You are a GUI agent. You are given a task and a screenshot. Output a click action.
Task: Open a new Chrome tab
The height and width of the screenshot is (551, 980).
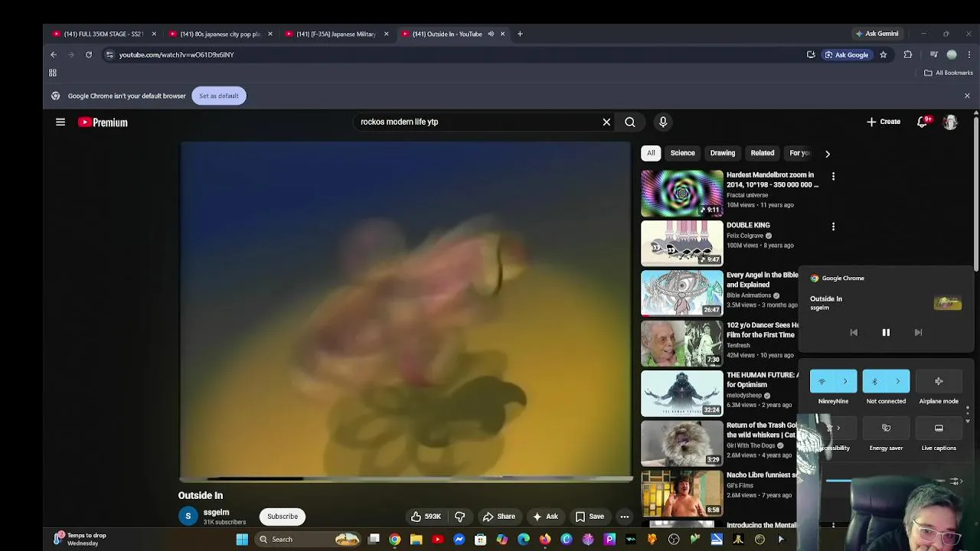pos(520,34)
